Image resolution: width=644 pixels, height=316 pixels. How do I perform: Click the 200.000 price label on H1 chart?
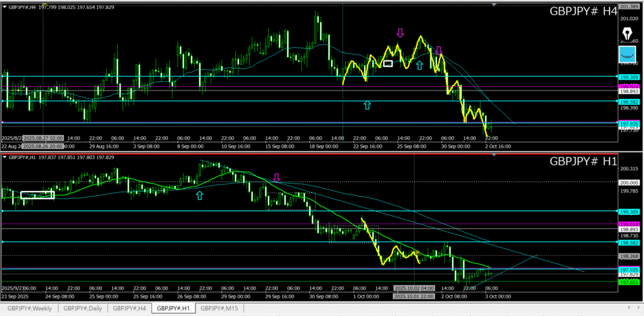(x=630, y=182)
